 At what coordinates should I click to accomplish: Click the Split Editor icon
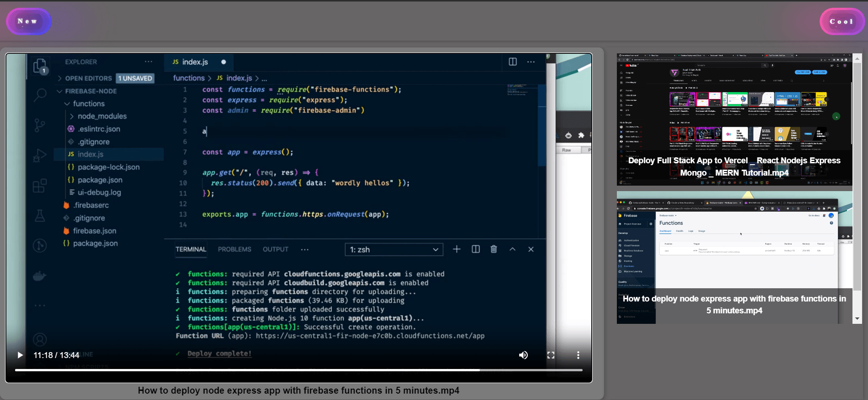pos(513,62)
